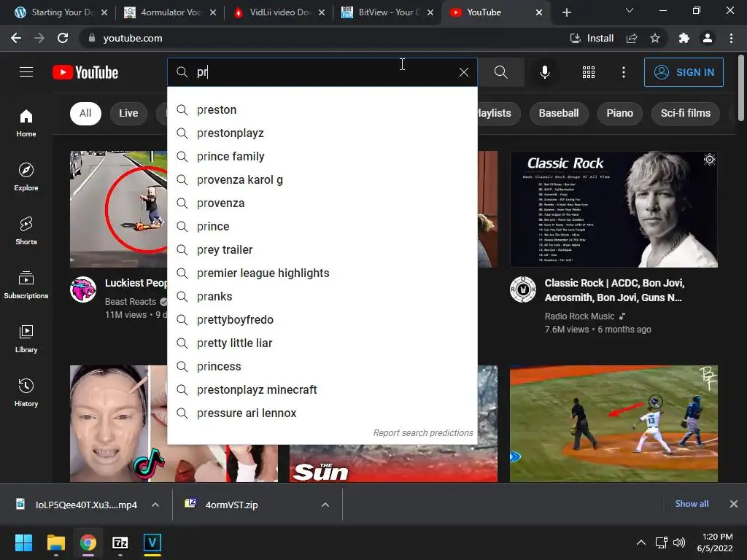This screenshot has width=747, height=560.
Task: Open the YouTube apps grid
Action: click(x=589, y=72)
